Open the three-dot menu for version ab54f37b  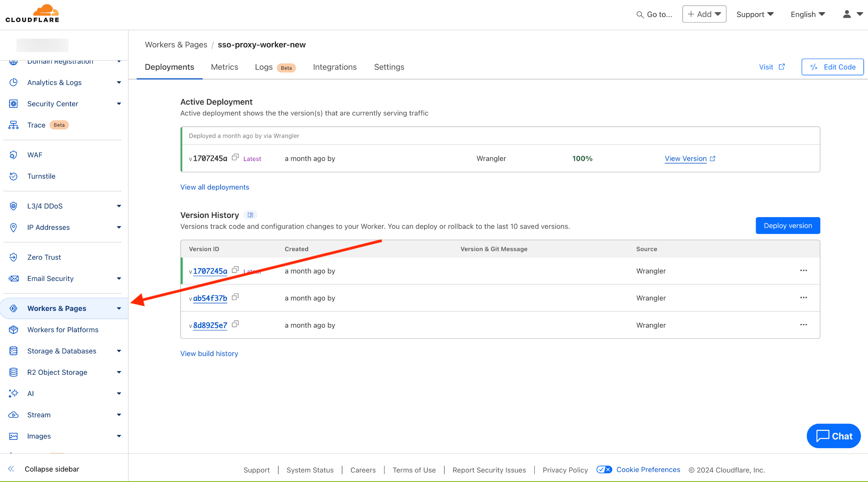(803, 298)
